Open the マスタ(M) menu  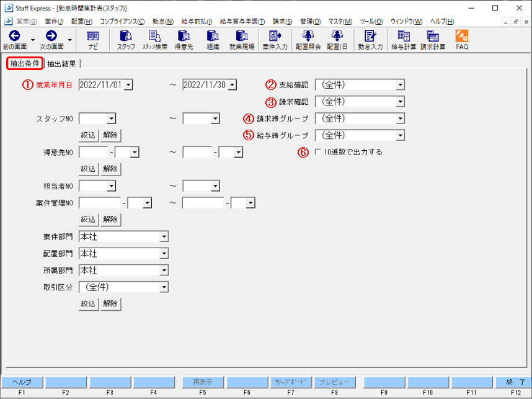click(x=339, y=22)
